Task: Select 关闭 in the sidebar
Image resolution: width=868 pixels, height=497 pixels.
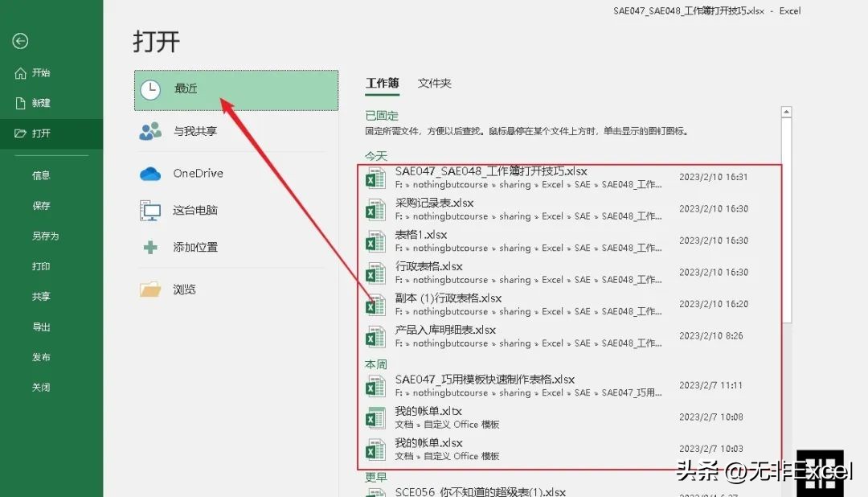Action: [41, 388]
